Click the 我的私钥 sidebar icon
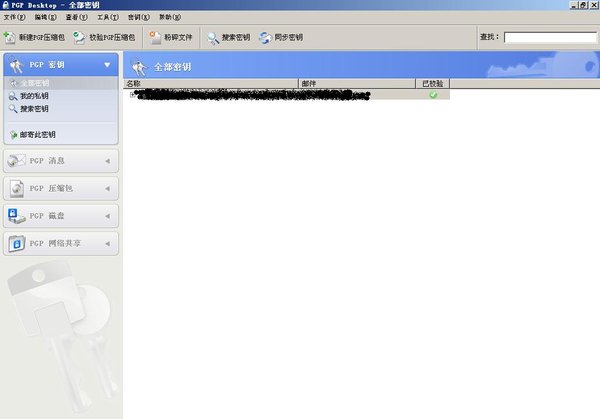This screenshot has width=600, height=419. [13, 96]
